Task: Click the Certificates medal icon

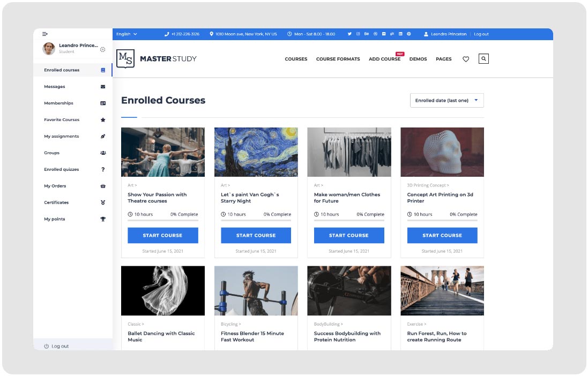Action: point(103,202)
